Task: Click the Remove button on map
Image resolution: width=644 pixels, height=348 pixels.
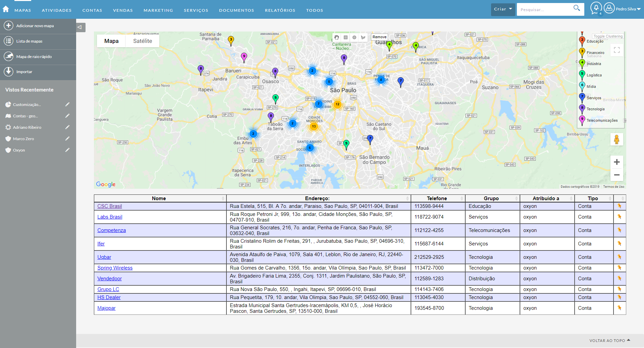Action: [x=379, y=37]
